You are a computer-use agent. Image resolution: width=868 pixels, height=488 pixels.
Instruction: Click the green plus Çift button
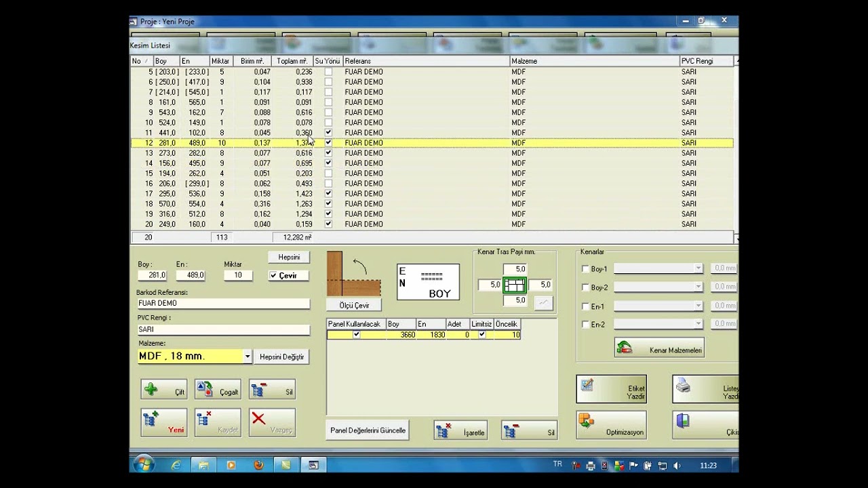pyautogui.click(x=164, y=389)
